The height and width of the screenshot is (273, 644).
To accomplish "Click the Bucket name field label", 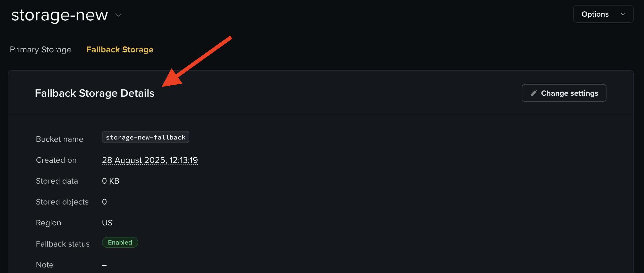I will 59,139.
